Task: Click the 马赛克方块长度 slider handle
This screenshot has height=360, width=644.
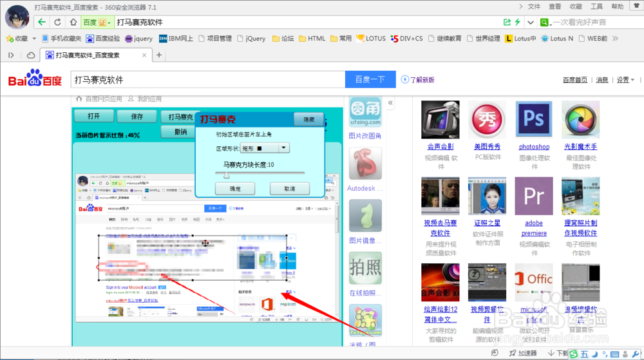Action: 226,175
